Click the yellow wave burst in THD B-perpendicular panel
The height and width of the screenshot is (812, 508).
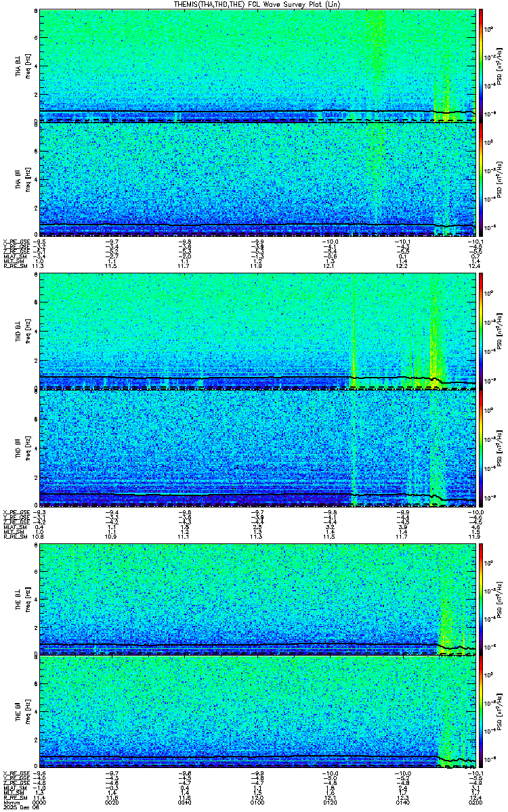point(434,338)
